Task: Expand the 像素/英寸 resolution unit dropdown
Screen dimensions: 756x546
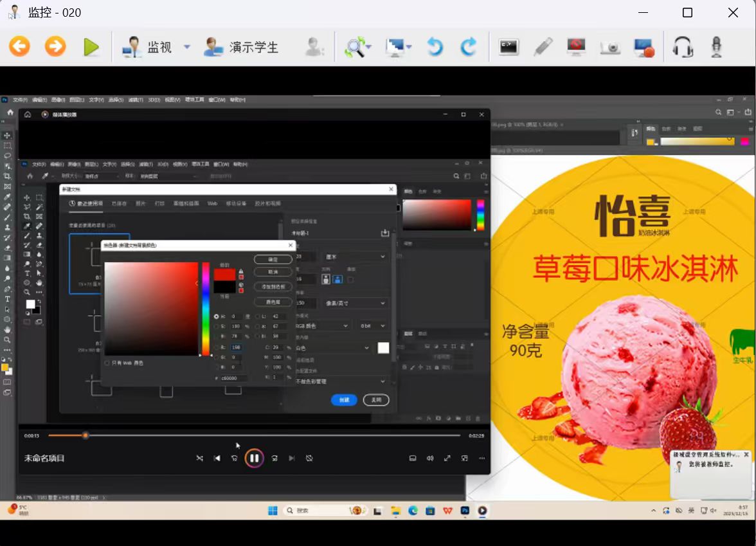Action: pos(382,303)
